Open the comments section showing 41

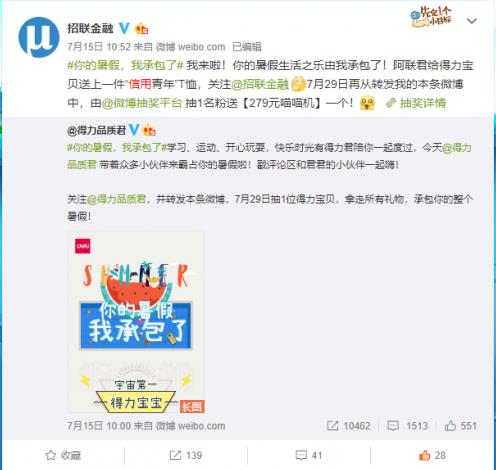(309, 455)
